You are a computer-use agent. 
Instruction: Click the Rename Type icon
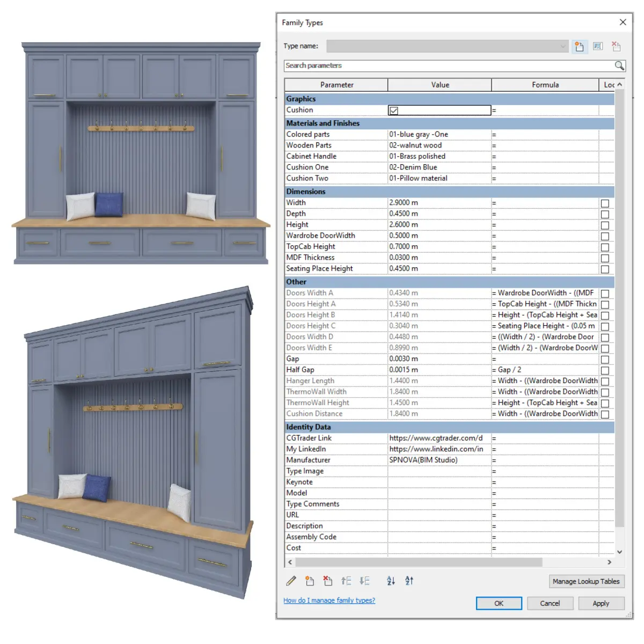point(598,47)
